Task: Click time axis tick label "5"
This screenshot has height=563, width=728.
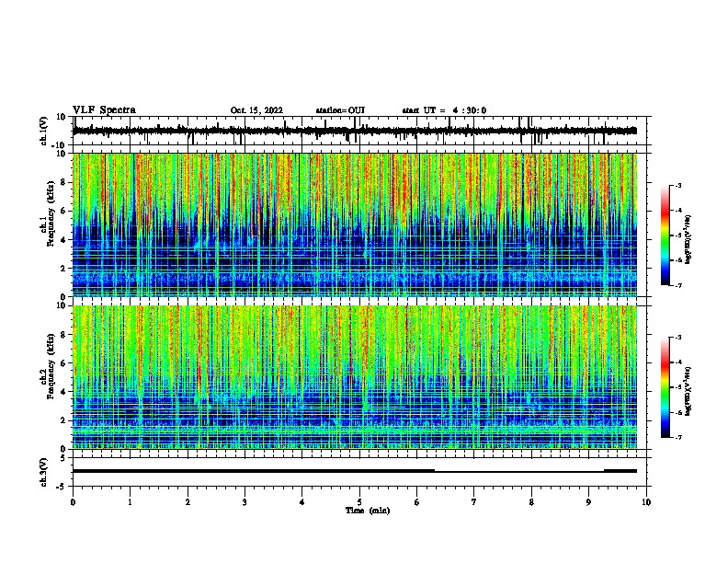Action: (x=359, y=502)
